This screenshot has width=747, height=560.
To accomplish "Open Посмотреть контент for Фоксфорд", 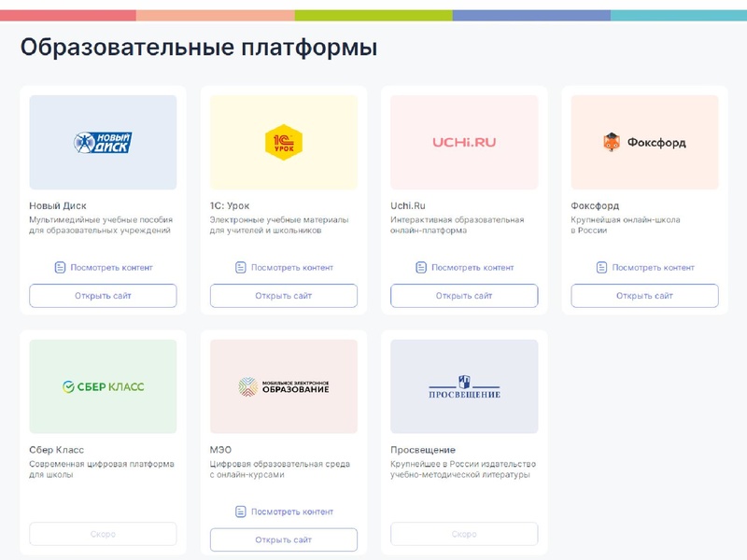I will pos(646,265).
